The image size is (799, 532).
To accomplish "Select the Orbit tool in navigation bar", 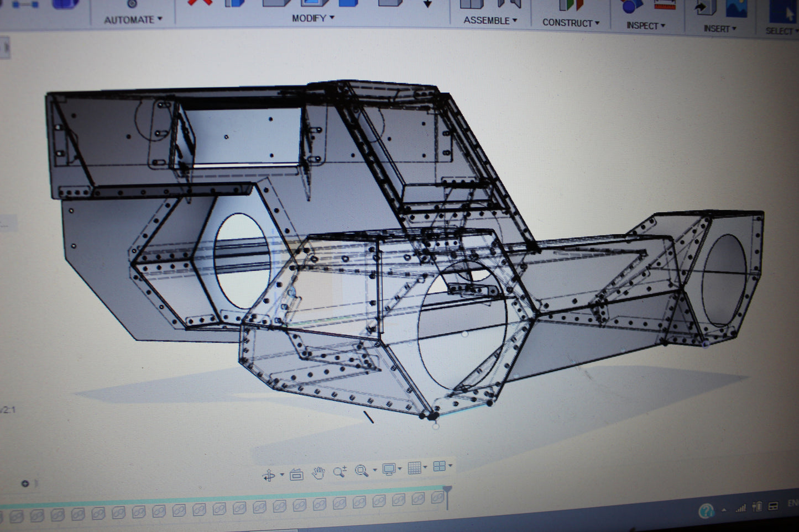I will pyautogui.click(x=269, y=475).
